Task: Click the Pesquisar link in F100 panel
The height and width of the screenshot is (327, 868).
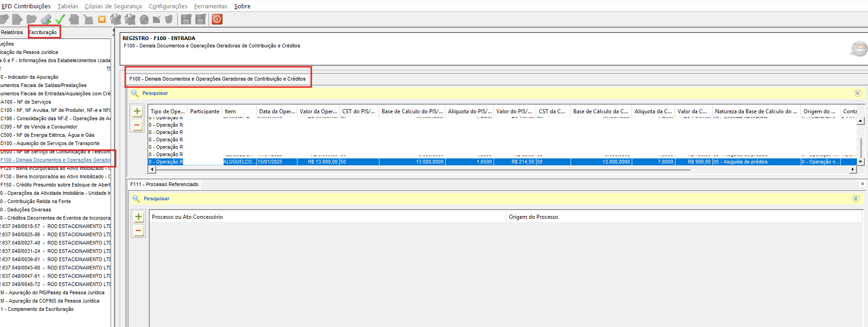Action: (x=155, y=93)
